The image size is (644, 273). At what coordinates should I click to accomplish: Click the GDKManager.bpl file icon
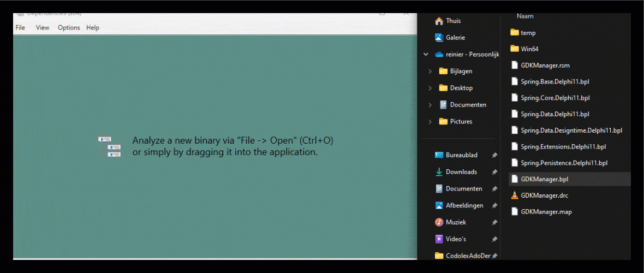click(514, 179)
